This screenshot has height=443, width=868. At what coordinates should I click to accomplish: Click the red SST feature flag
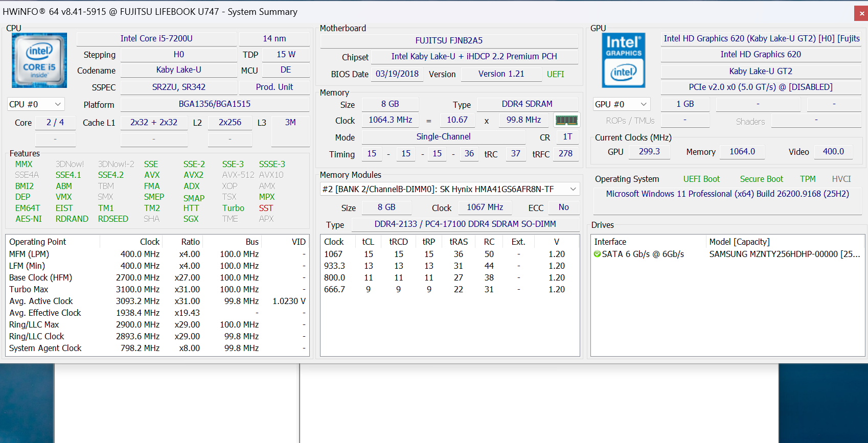pyautogui.click(x=266, y=208)
